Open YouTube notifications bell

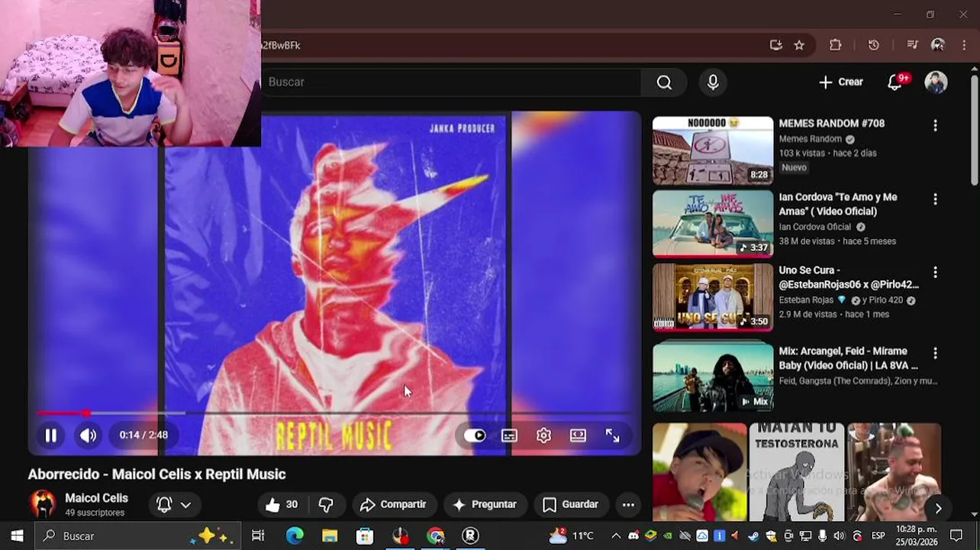point(895,82)
